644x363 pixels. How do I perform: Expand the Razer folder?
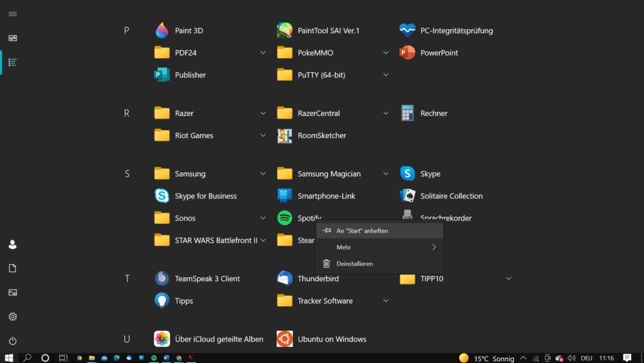point(263,113)
